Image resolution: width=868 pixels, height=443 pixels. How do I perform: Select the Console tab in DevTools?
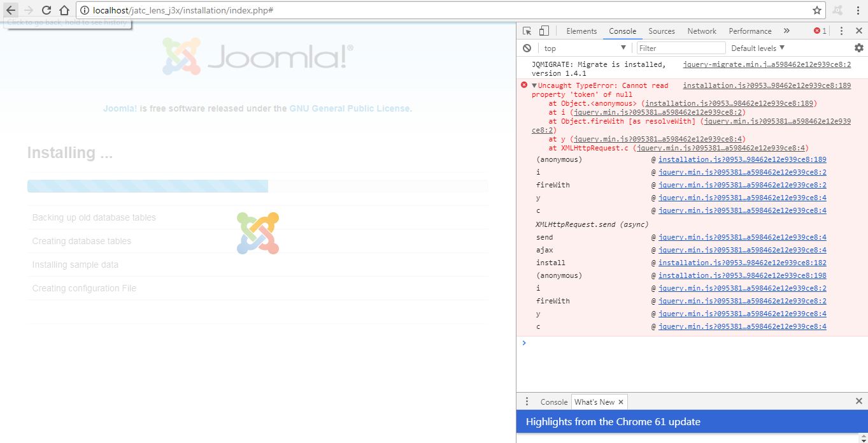tap(622, 31)
